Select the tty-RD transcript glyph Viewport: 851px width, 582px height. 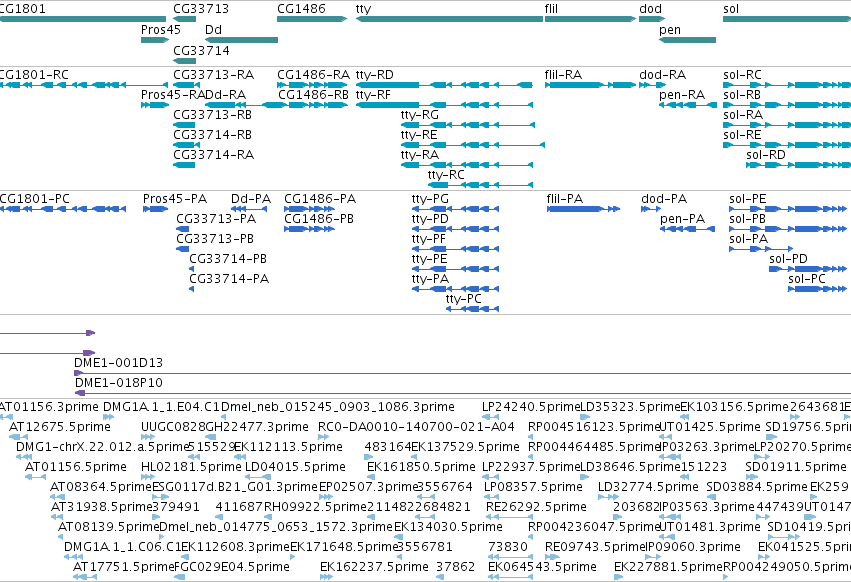tap(444, 85)
